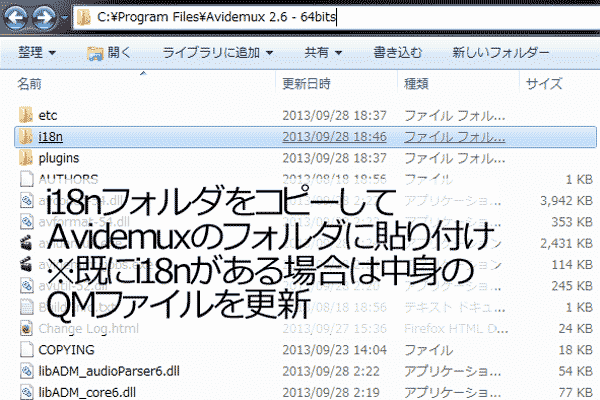Screen dimensions: 600x400
Task: Open the ライブラリに追加 dropdown
Action: 218,52
